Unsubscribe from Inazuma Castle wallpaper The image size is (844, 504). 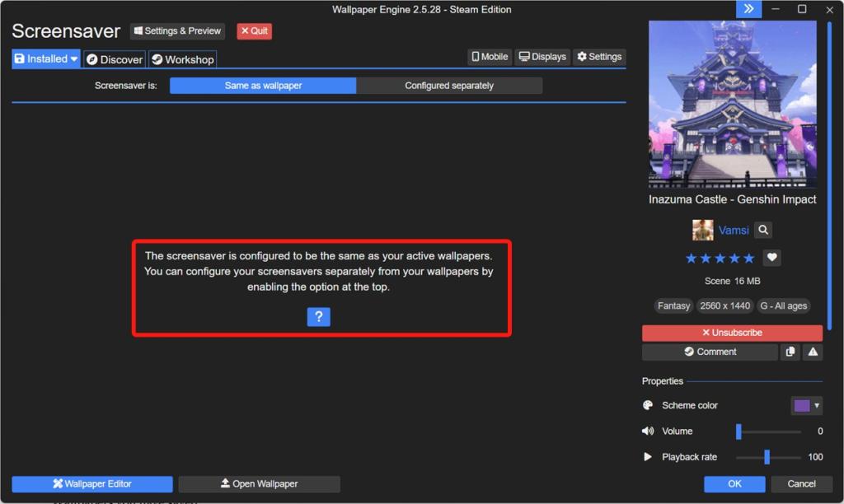(x=732, y=333)
